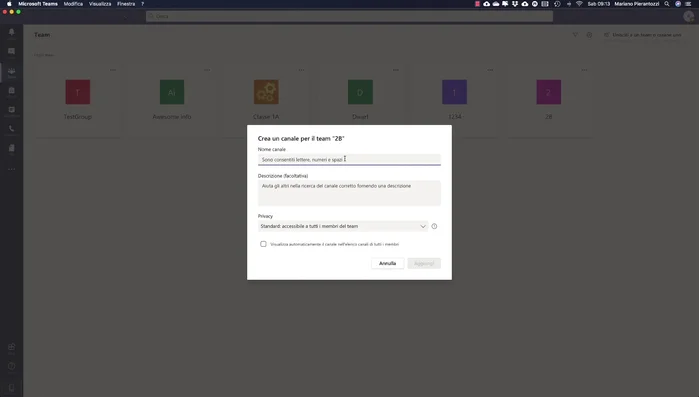699x397 pixels.
Task: Open more options for Dwarf team
Action: (395, 70)
